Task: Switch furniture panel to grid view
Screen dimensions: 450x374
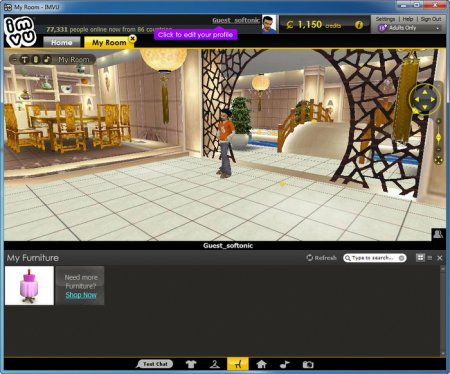Action: tap(420, 258)
